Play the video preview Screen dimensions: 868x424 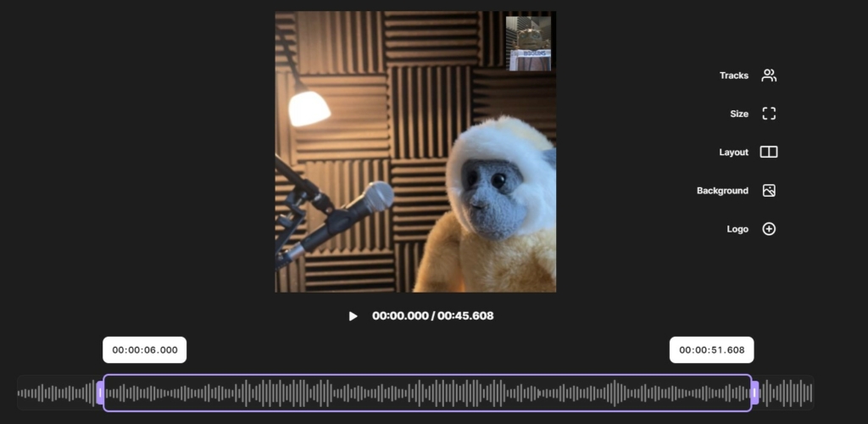pyautogui.click(x=353, y=316)
